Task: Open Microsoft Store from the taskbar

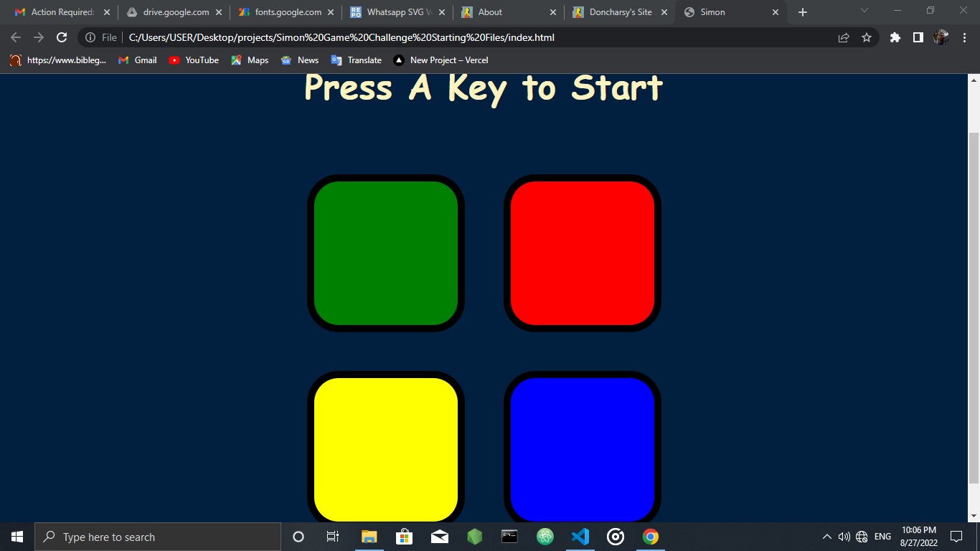Action: pos(404,537)
